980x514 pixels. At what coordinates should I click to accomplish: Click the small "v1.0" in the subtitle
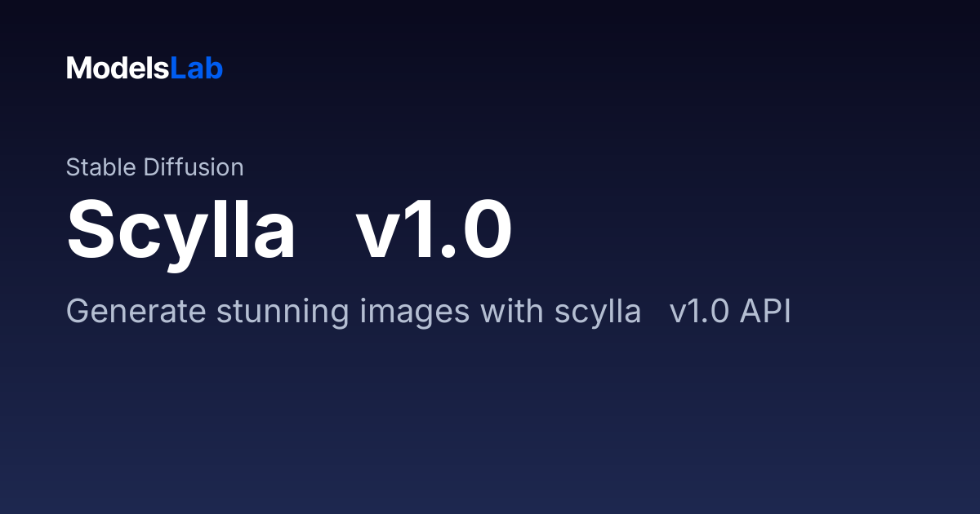(x=699, y=312)
